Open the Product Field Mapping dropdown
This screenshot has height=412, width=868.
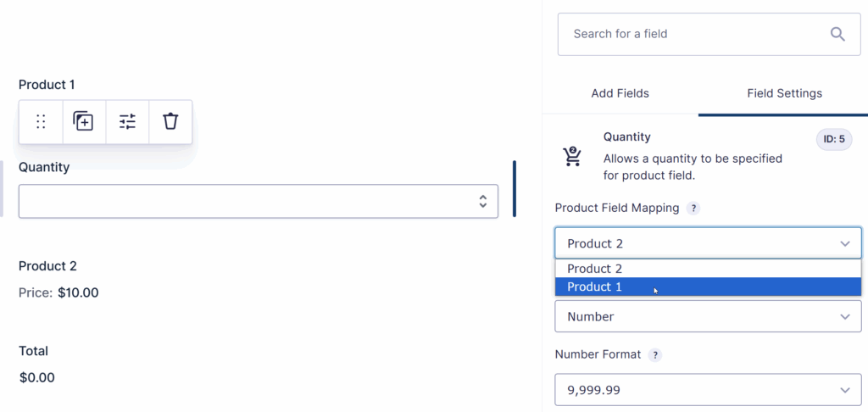coord(708,243)
